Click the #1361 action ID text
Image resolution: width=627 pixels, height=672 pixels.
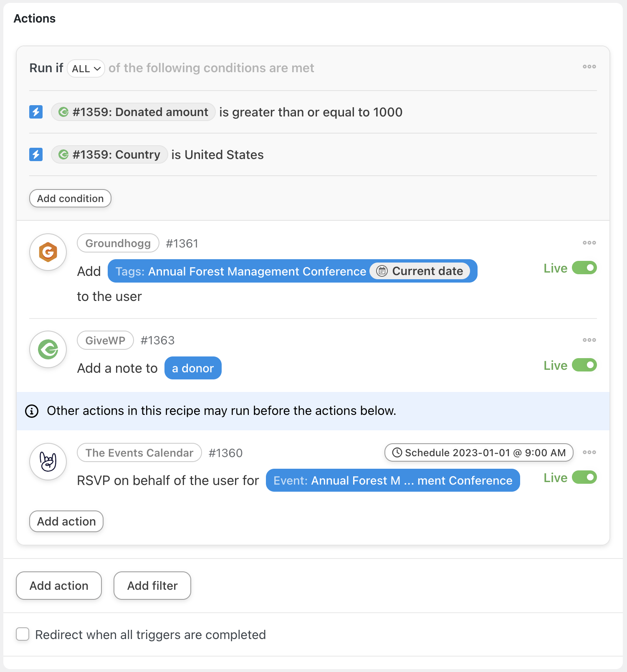(182, 243)
